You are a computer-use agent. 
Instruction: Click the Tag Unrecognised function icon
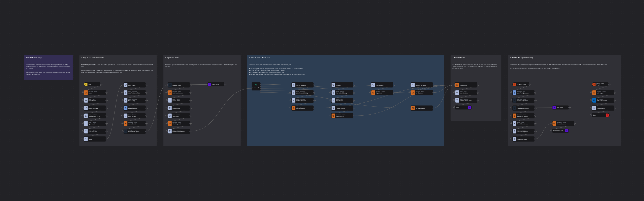(x=413, y=108)
